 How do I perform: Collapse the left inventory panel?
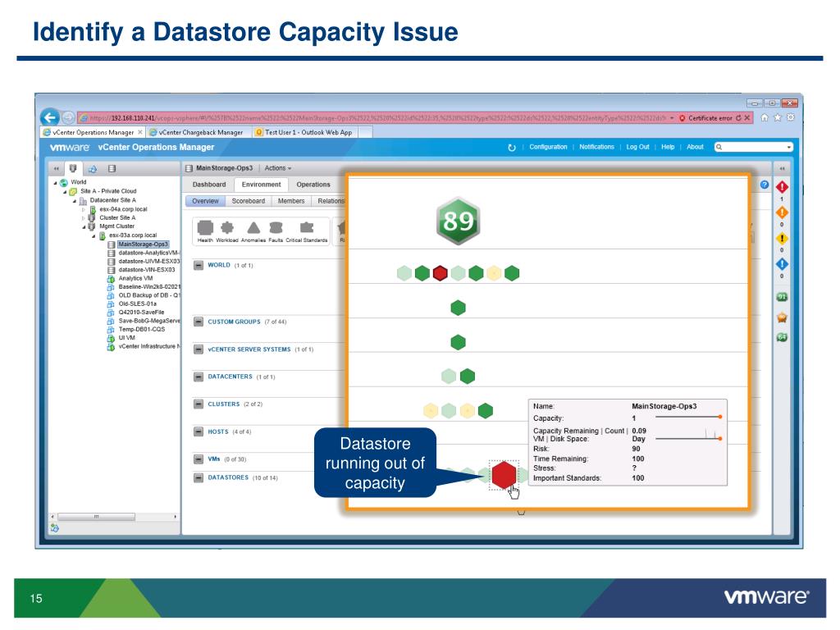56,169
